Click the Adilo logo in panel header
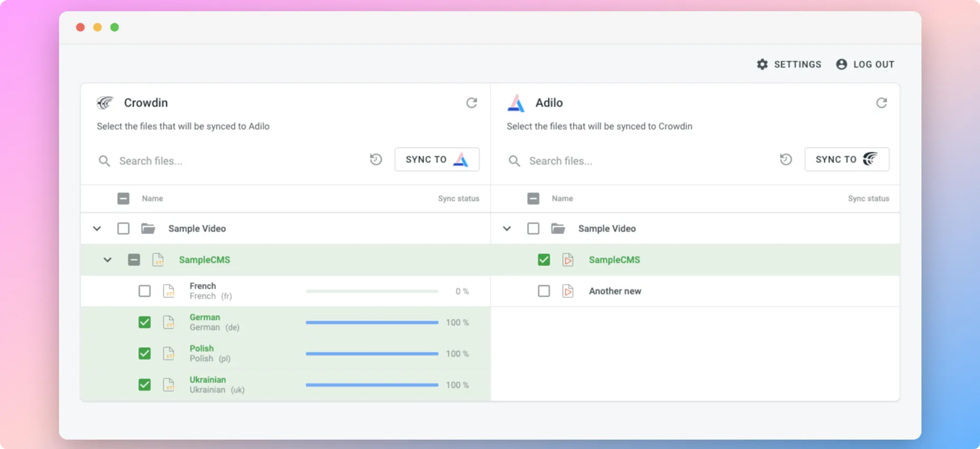The image size is (980, 449). [x=516, y=103]
